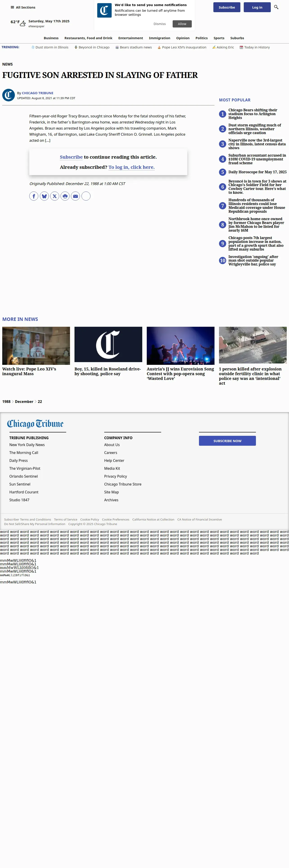
Task: Click Chicago Tribune logo in notification popup
Action: click(x=104, y=10)
